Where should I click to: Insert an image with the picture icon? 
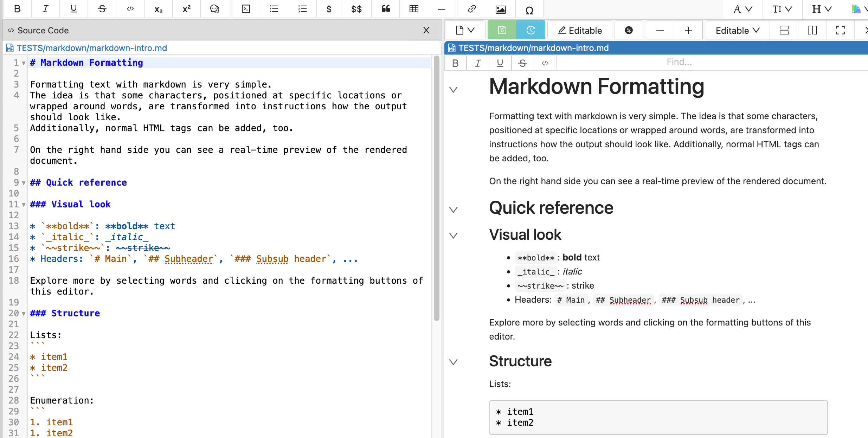coord(500,9)
